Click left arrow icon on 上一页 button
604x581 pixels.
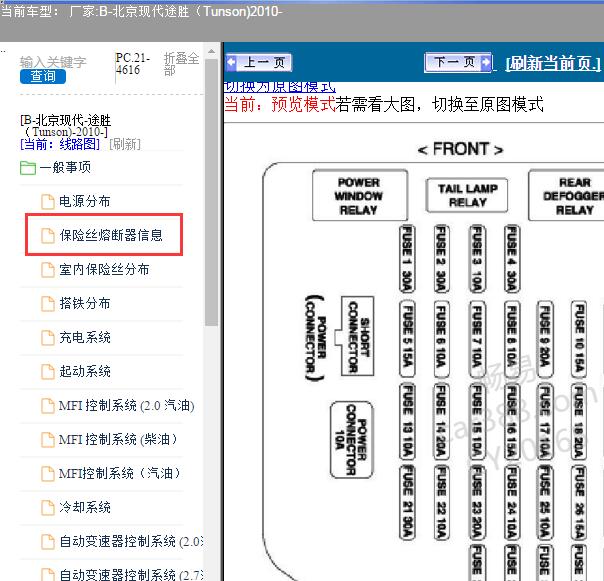(232, 62)
